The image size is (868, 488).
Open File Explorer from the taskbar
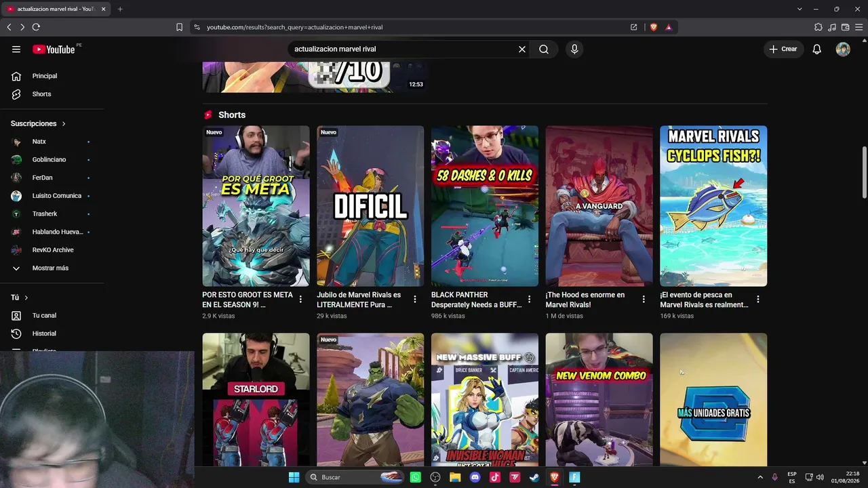[x=456, y=477]
